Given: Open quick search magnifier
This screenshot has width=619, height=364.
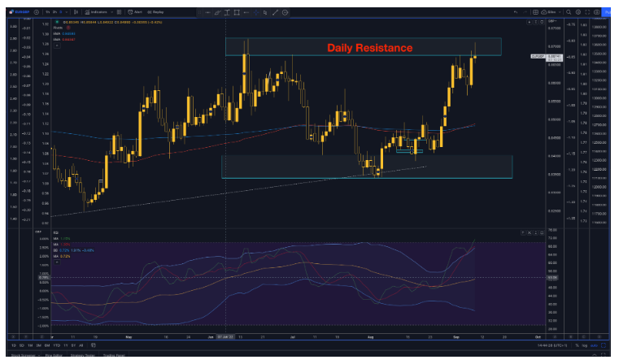Looking at the screenshot, I should coord(569,12).
